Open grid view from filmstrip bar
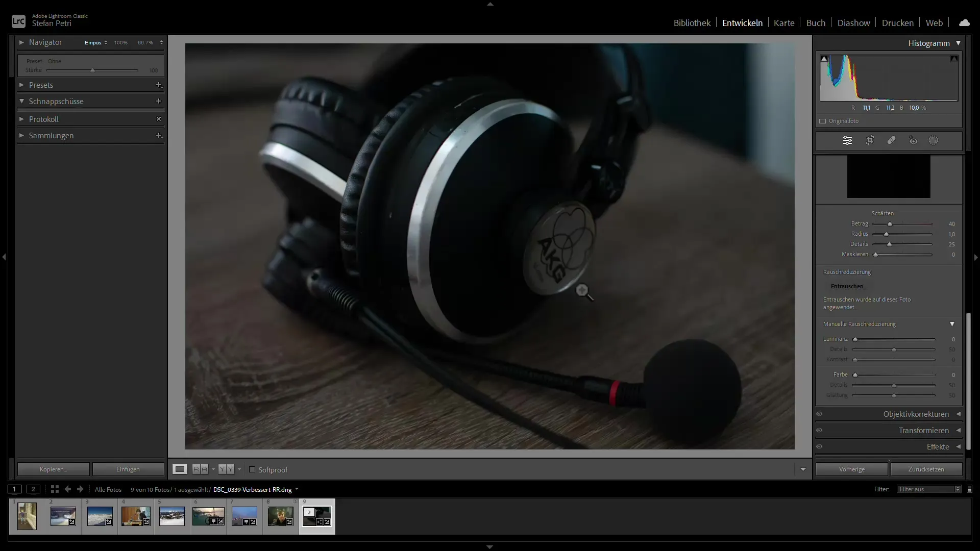This screenshot has height=551, width=980. pos(55,489)
